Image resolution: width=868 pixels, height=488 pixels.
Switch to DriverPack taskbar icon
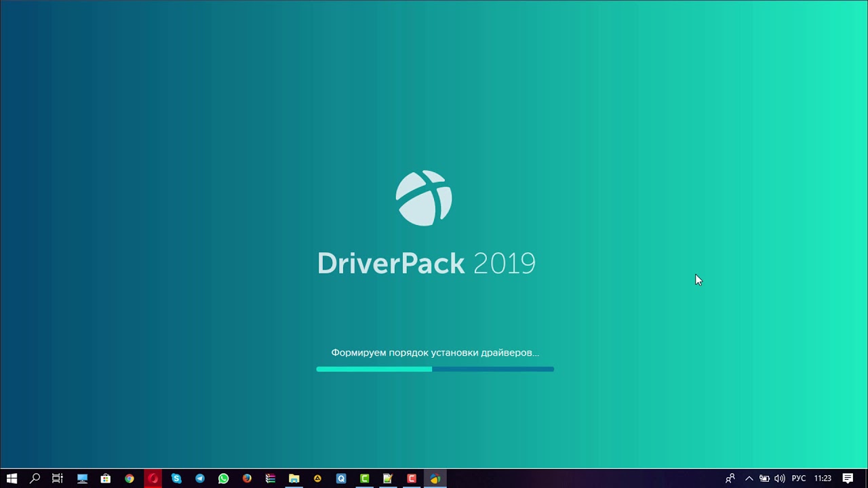click(x=435, y=479)
